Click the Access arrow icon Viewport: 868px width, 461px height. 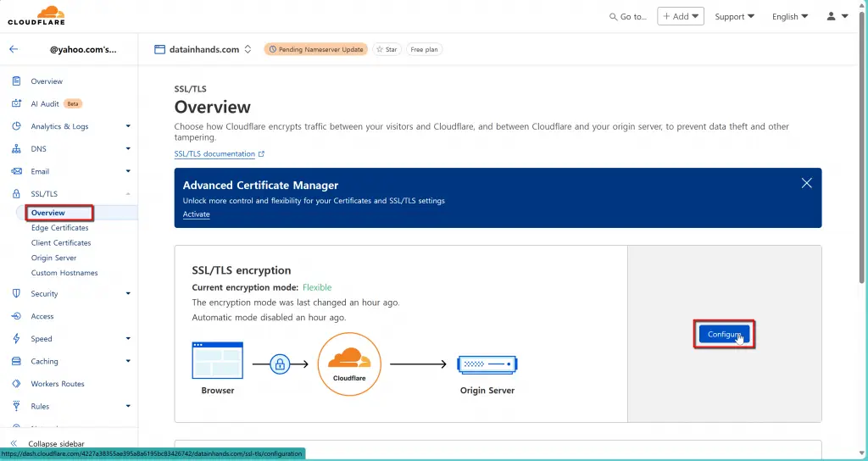coord(17,317)
